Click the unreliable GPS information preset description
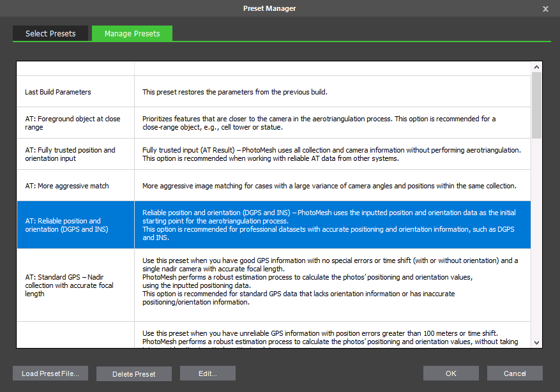The image size is (560, 392). coord(328,338)
